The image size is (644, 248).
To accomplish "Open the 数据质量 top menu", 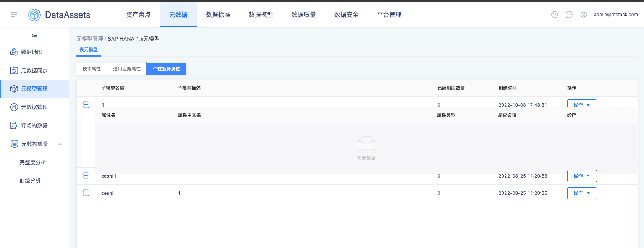I will pos(304,15).
